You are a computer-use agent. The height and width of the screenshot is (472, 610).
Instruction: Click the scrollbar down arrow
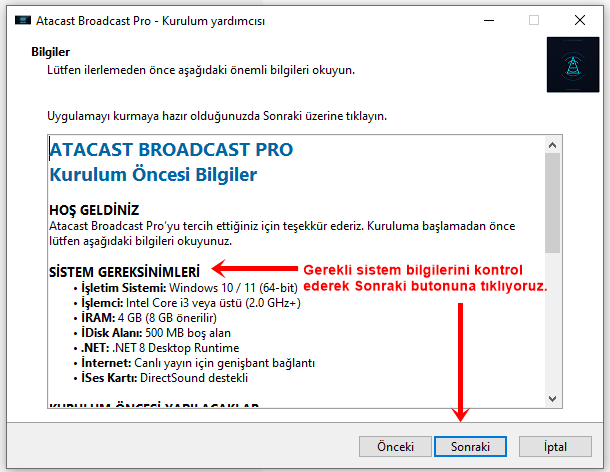[552, 398]
